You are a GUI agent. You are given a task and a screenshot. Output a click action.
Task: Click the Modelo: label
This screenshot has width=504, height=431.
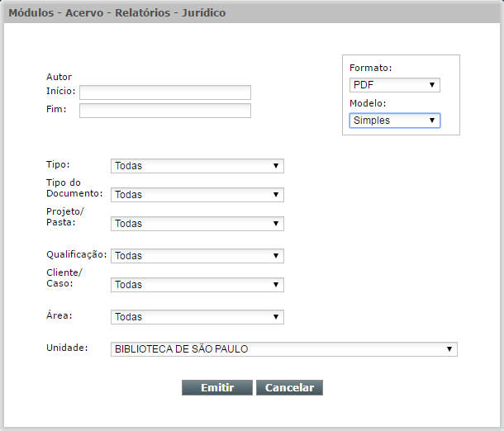[x=368, y=103]
